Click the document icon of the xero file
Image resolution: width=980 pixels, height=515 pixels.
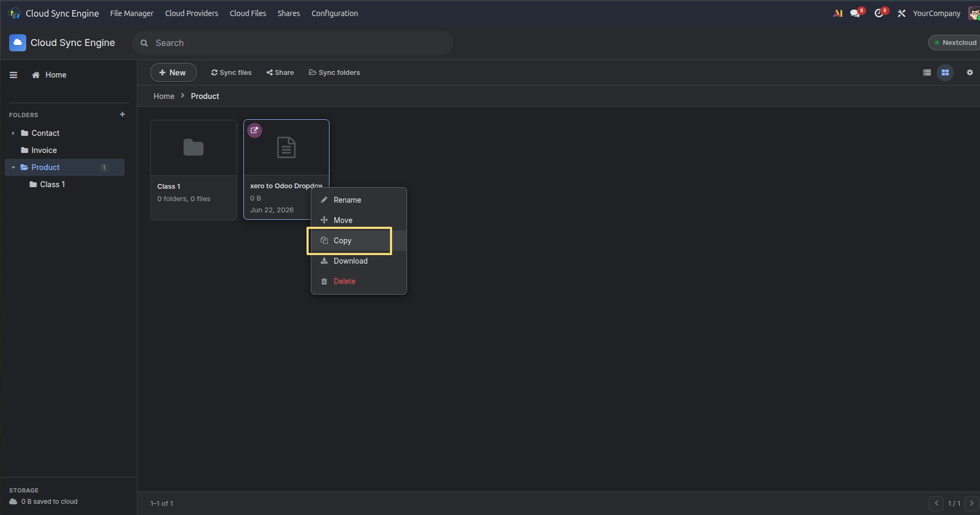[286, 148]
